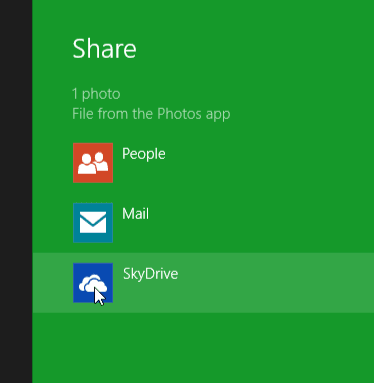Click the Share heading

coord(104,49)
